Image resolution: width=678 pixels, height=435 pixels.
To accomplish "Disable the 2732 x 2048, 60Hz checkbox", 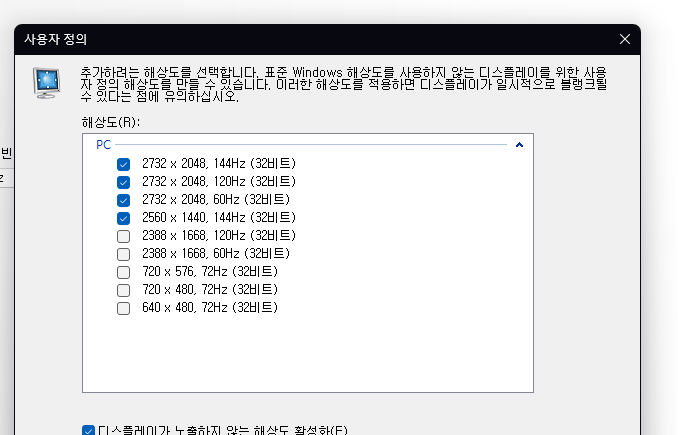I will pos(123,200).
